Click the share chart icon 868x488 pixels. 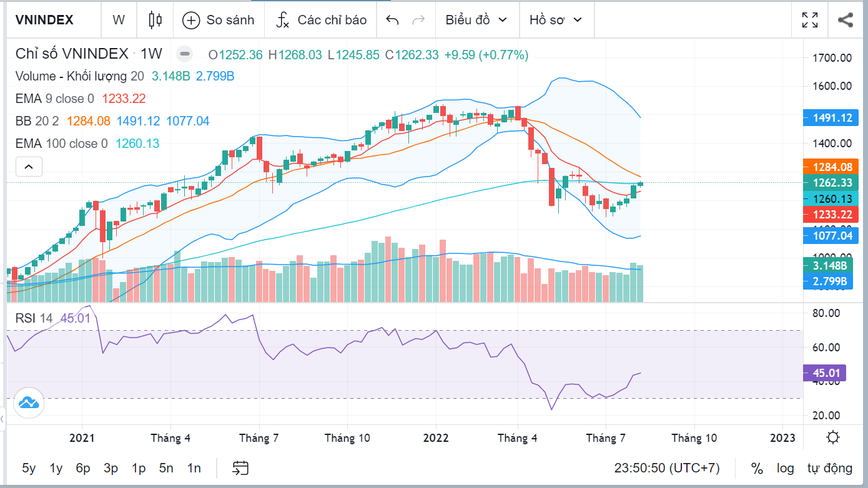point(845,20)
